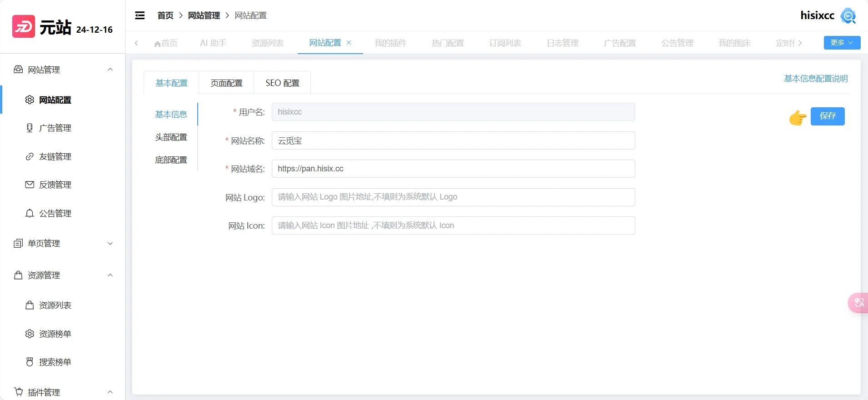Collapse the 网站管理 sidebar group
868x400 pixels.
(x=110, y=70)
